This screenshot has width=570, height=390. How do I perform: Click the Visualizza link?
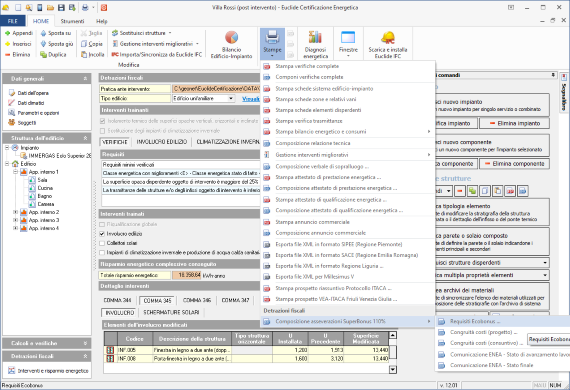click(x=251, y=98)
